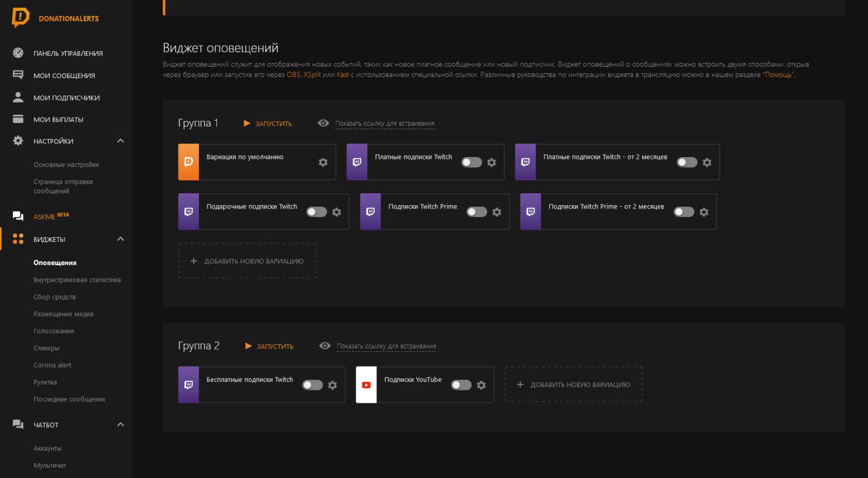
Task: Open settings gear for Платные подписки Twitch
Action: 492,162
